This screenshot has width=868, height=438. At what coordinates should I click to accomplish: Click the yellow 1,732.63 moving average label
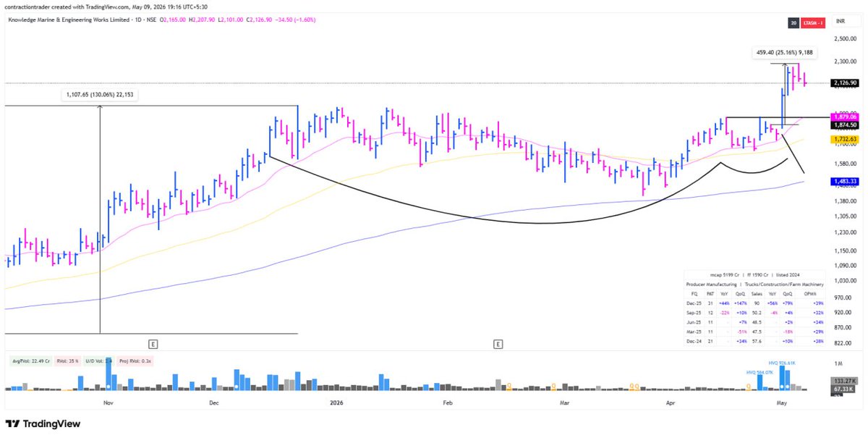[845, 139]
